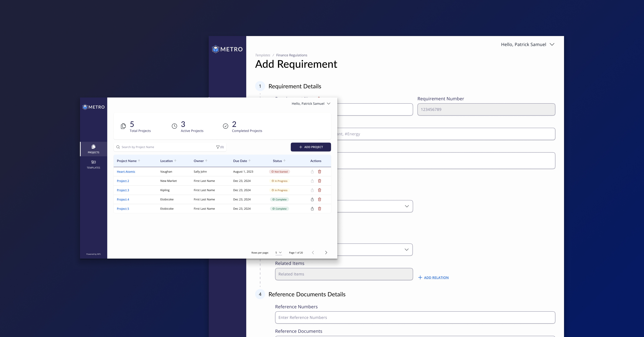Viewport: 644px width, 337px height.
Task: Export Heart Atomic using share icon
Action: click(x=312, y=172)
